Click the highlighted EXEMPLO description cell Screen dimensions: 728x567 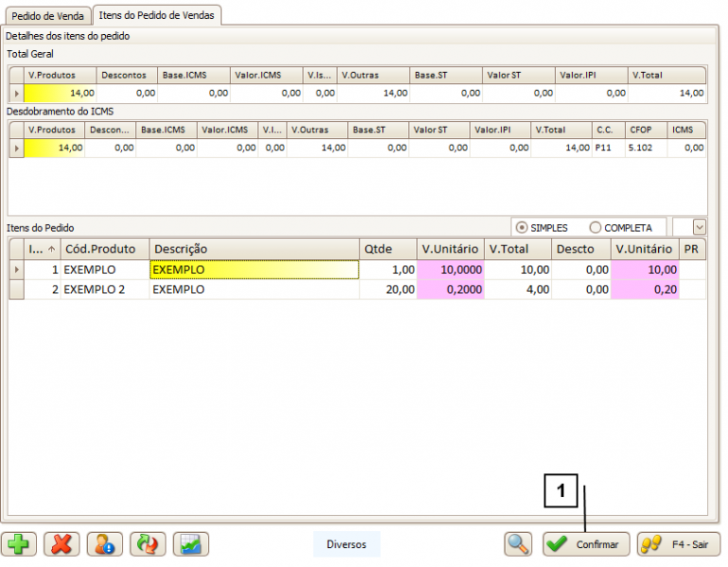tap(253, 269)
